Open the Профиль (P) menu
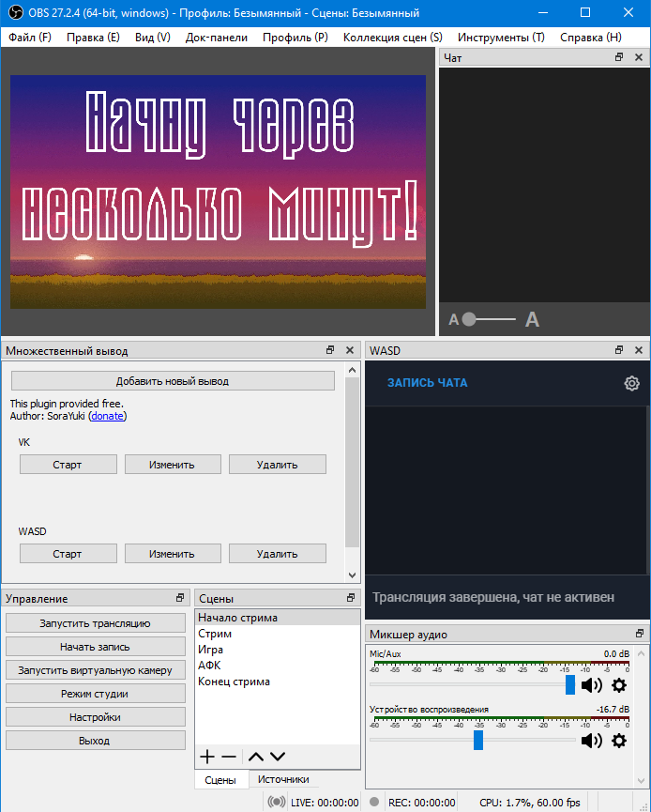 295,38
